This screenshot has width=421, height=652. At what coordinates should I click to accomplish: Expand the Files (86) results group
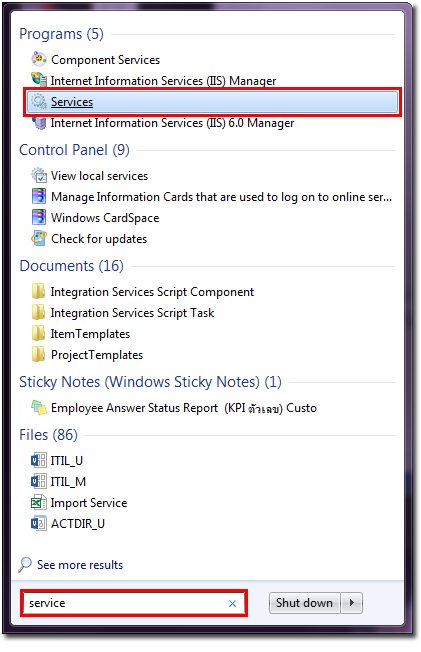pos(48,435)
